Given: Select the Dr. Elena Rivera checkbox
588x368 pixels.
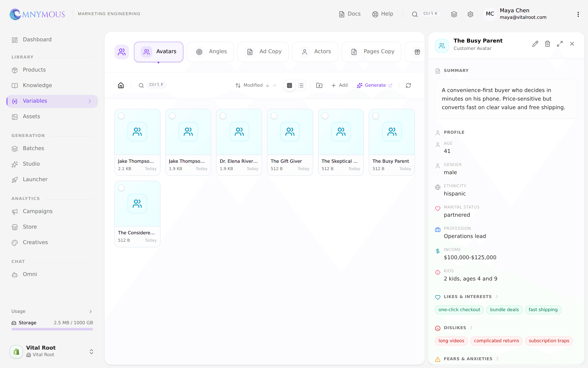Looking at the screenshot, I should pos(223,116).
